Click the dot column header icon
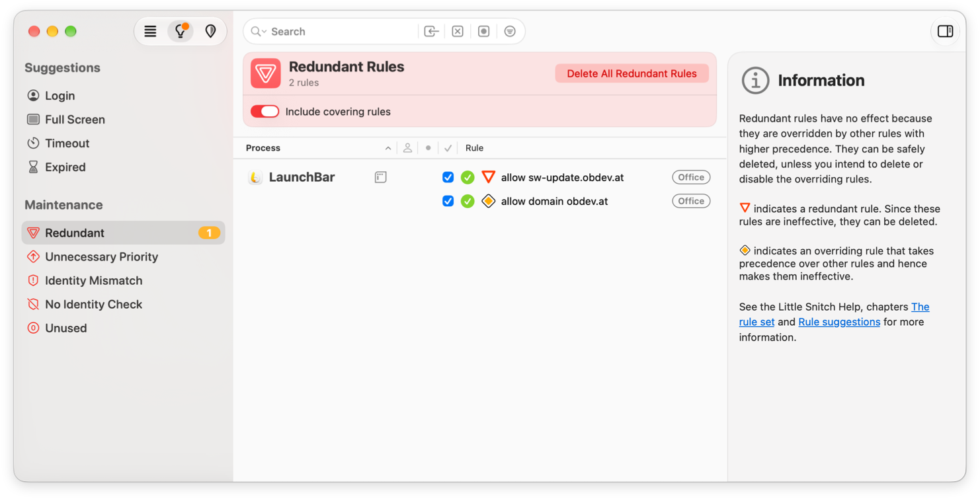980x499 pixels. coord(429,148)
